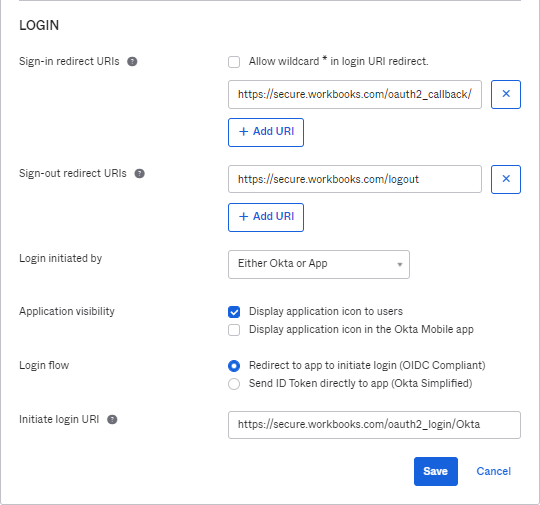Open help icon beside Sign-out redirect URIs
The height and width of the screenshot is (505, 540).
pos(139,174)
